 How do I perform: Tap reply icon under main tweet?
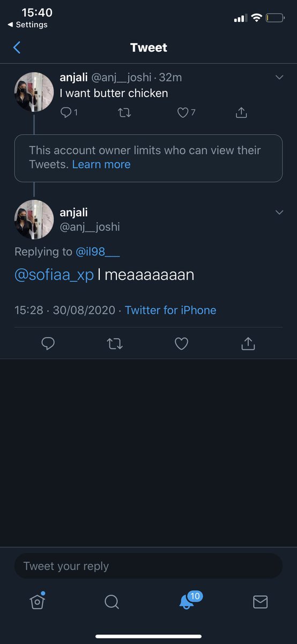pyautogui.click(x=48, y=343)
